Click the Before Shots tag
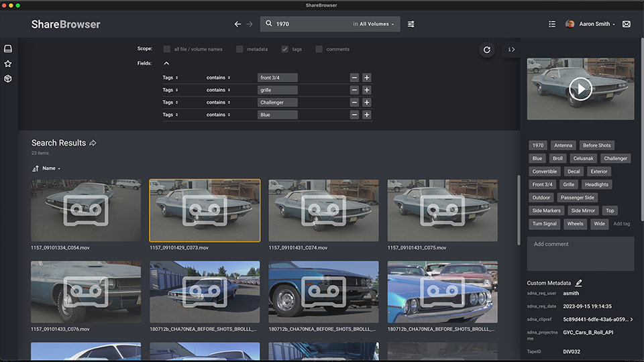 (597, 145)
